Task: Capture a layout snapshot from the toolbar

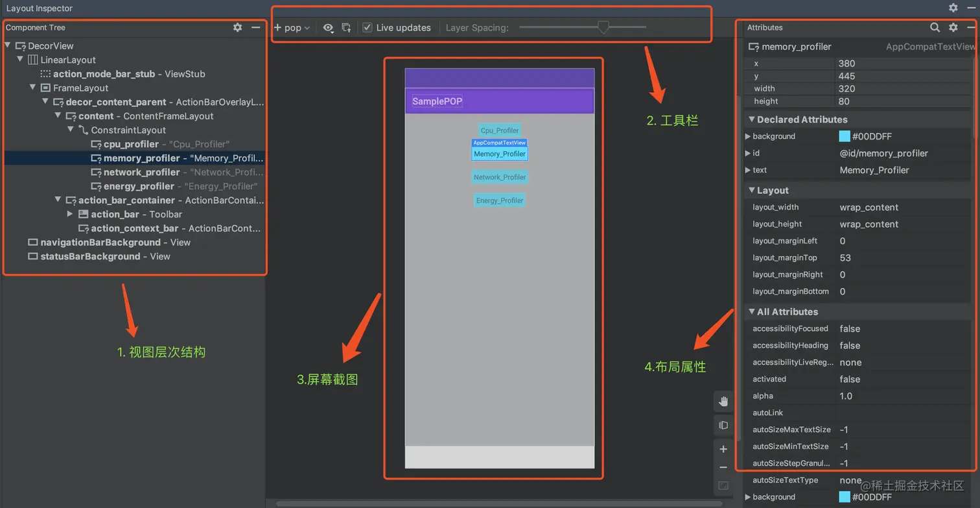Action: [x=346, y=28]
